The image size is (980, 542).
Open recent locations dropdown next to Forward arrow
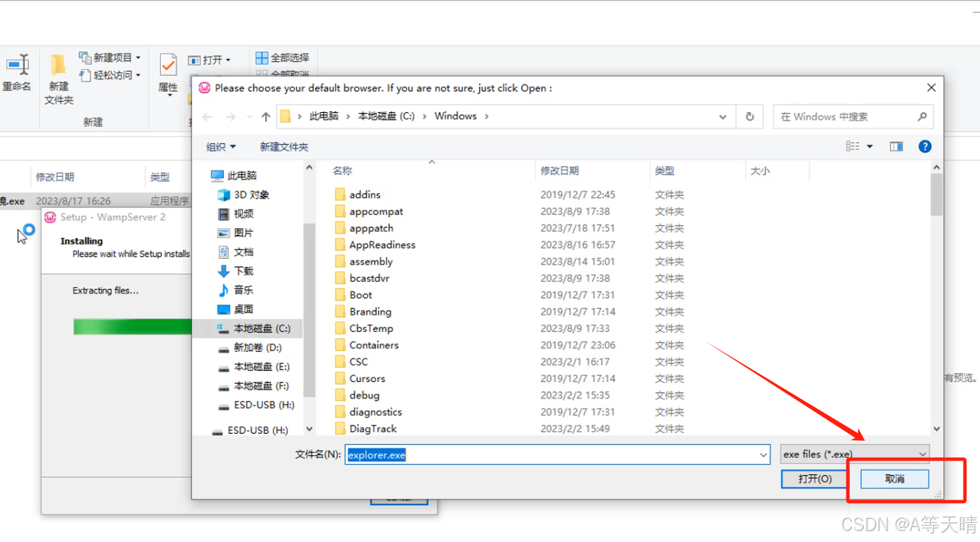point(249,117)
